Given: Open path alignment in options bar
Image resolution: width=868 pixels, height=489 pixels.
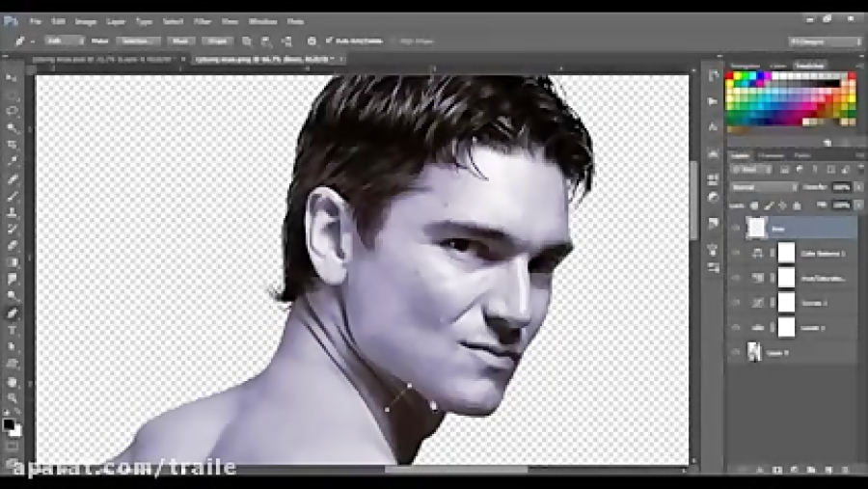Looking at the screenshot, I should 266,41.
